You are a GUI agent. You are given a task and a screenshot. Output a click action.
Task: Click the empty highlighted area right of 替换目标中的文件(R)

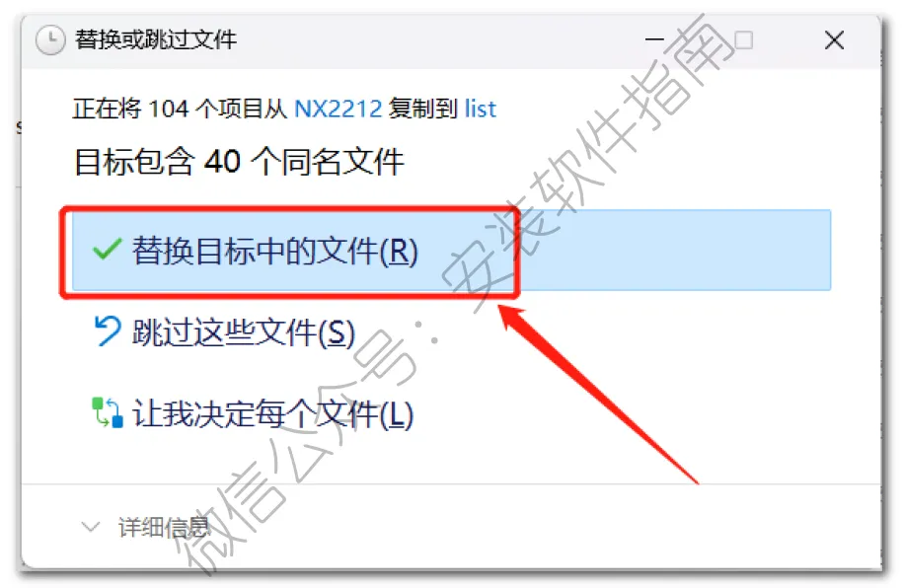click(x=674, y=251)
